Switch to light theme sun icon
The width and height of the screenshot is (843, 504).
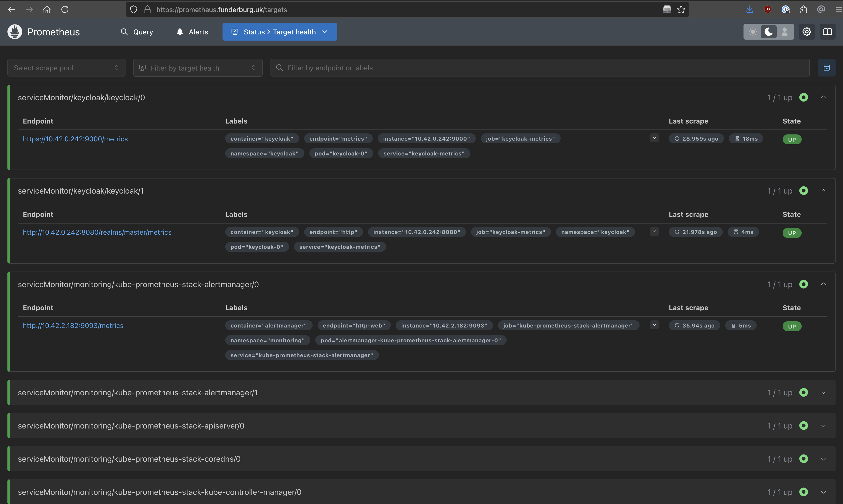coord(753,32)
